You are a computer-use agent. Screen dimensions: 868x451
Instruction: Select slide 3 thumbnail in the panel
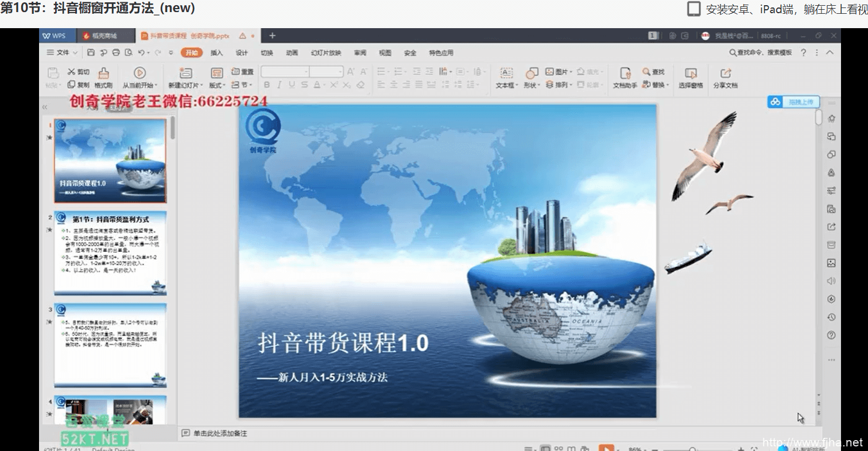(x=110, y=345)
